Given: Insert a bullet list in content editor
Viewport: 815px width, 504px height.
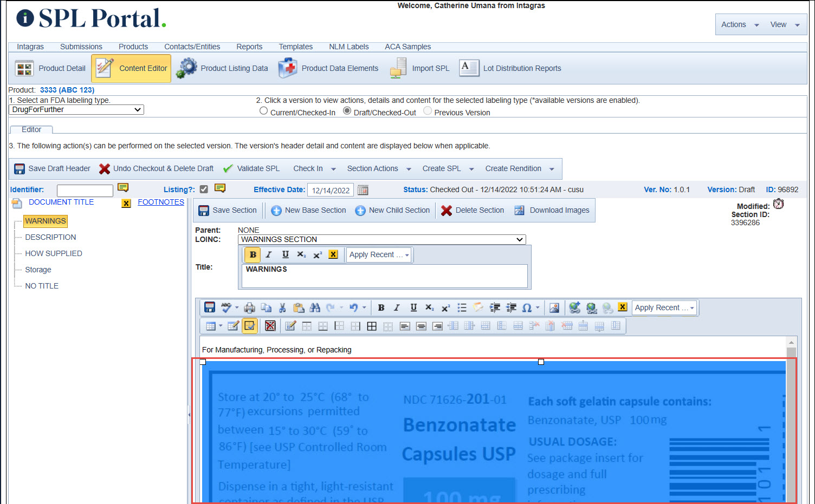Looking at the screenshot, I should click(x=462, y=307).
